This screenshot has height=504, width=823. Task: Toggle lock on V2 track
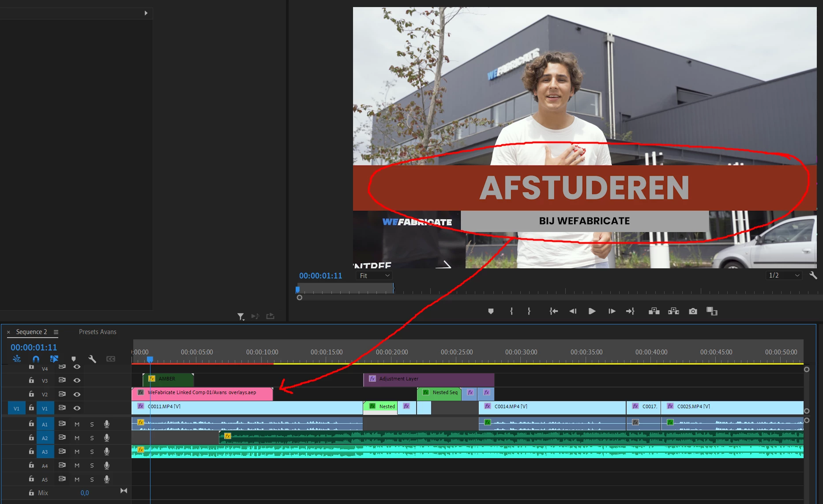pos(31,394)
